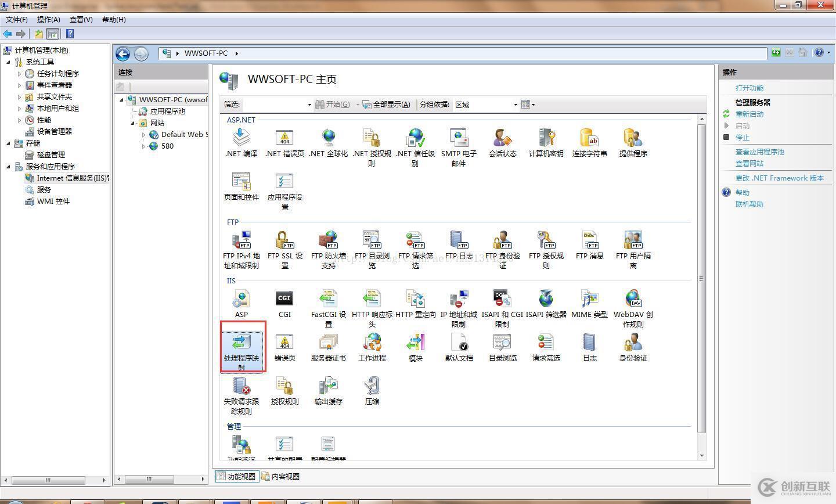This screenshot has width=836, height=504.
Task: Open the 模块 feature icon
Action: tap(415, 347)
